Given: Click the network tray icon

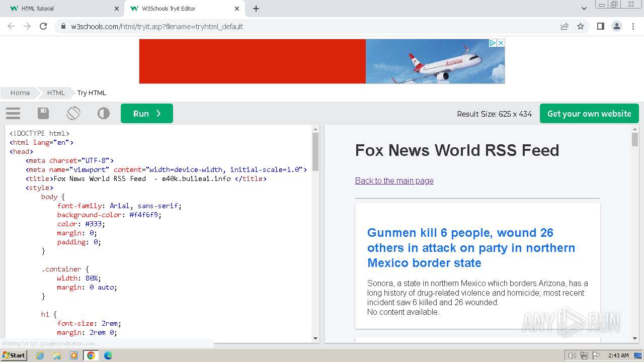Looking at the screenshot, I should 584,355.
